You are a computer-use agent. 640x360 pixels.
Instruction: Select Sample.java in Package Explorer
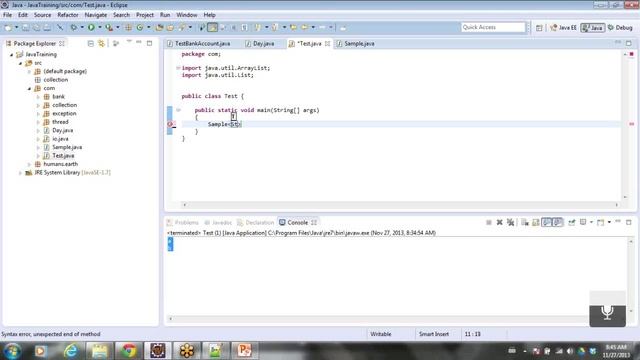tap(67, 147)
